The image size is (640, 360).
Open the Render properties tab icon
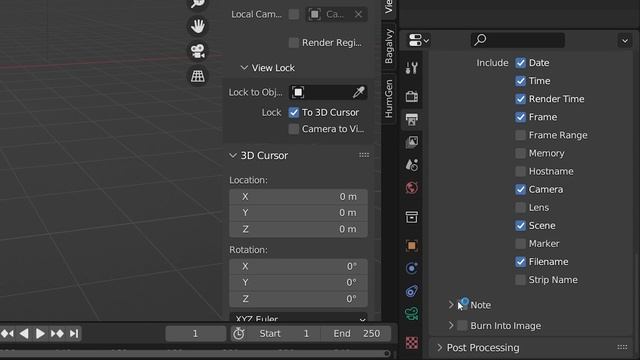pos(411,96)
